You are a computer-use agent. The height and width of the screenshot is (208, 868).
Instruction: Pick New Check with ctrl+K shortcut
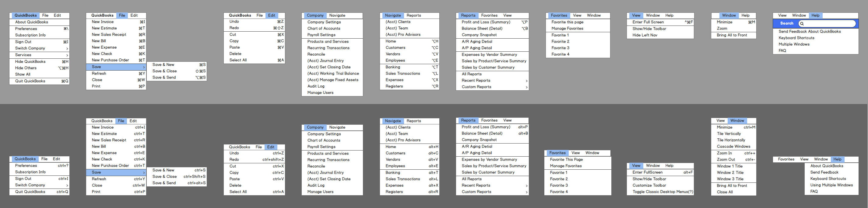coord(116,160)
